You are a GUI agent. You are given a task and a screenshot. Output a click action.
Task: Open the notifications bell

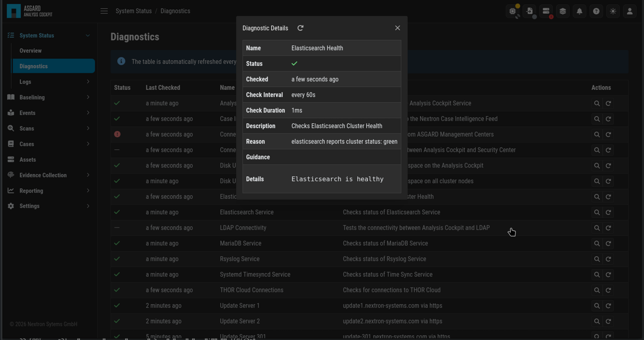tap(579, 11)
